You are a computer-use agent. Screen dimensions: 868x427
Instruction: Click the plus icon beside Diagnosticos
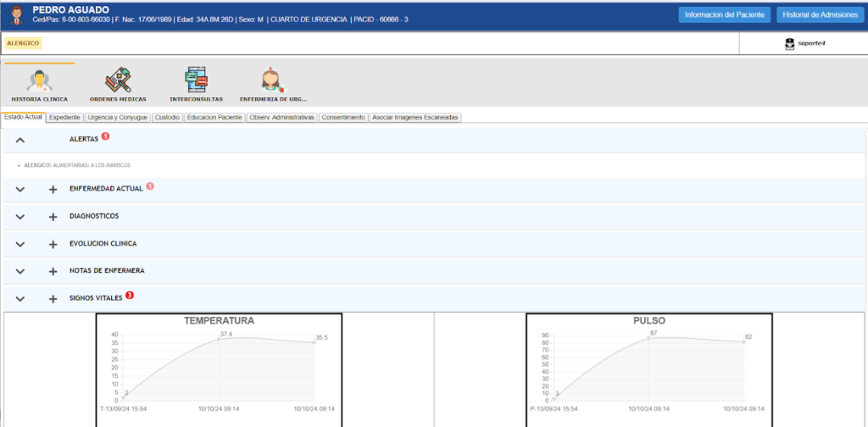(x=53, y=216)
